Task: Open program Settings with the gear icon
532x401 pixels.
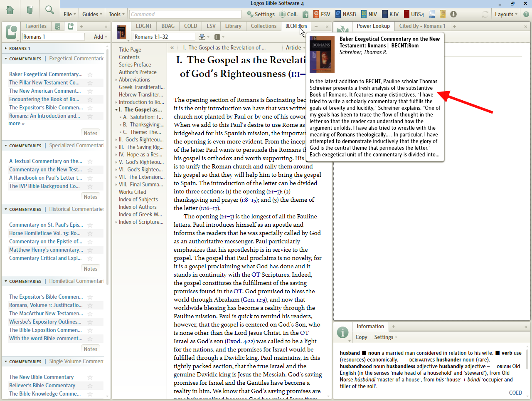Action: (260, 14)
